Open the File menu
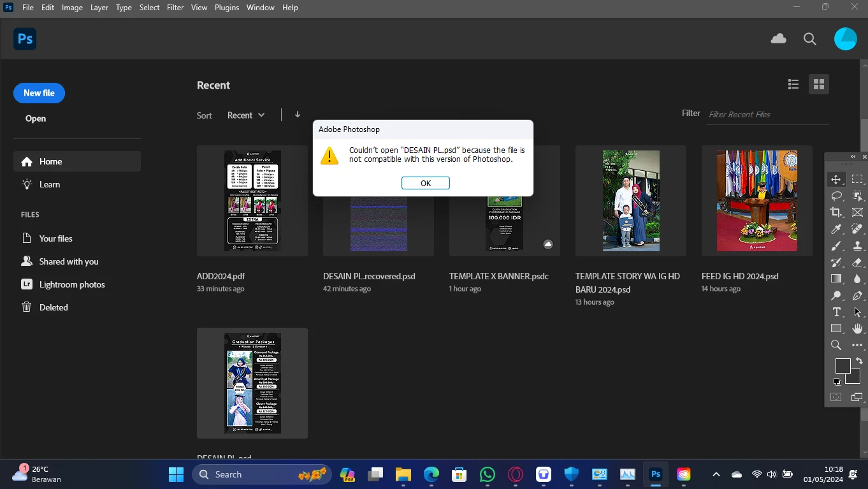The image size is (868, 489). (x=28, y=8)
